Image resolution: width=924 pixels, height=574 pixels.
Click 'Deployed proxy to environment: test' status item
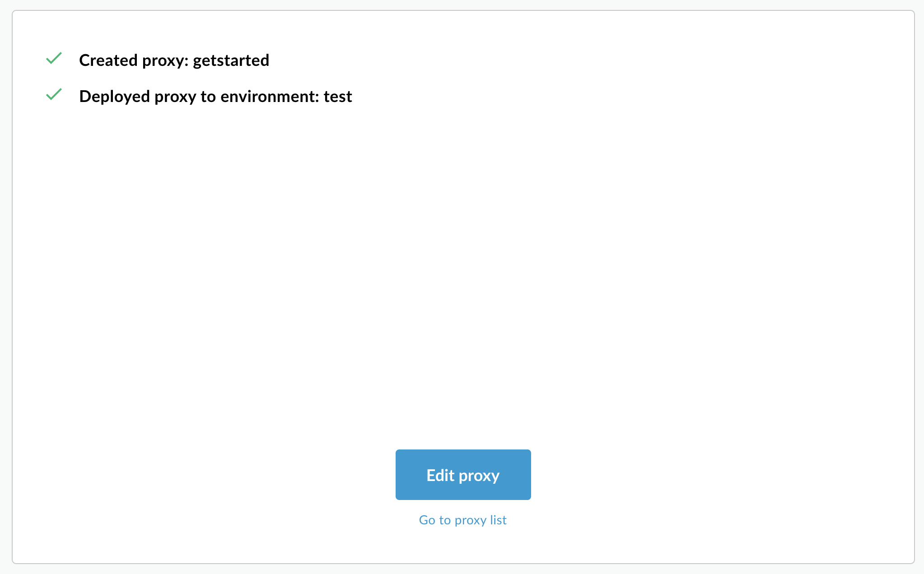[x=215, y=96]
